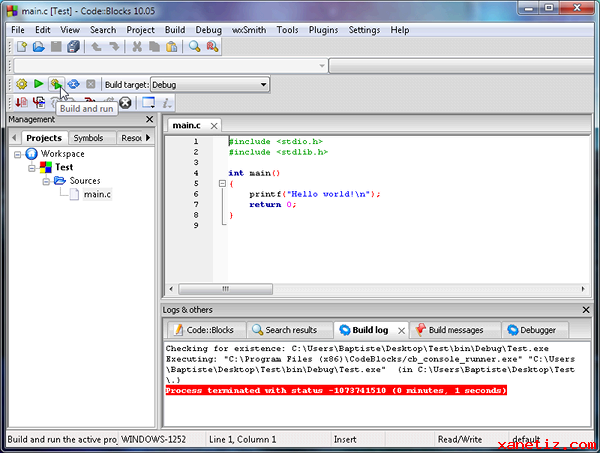The image size is (600, 453).
Task: Open the Various info debugger icon
Action: pos(167,103)
